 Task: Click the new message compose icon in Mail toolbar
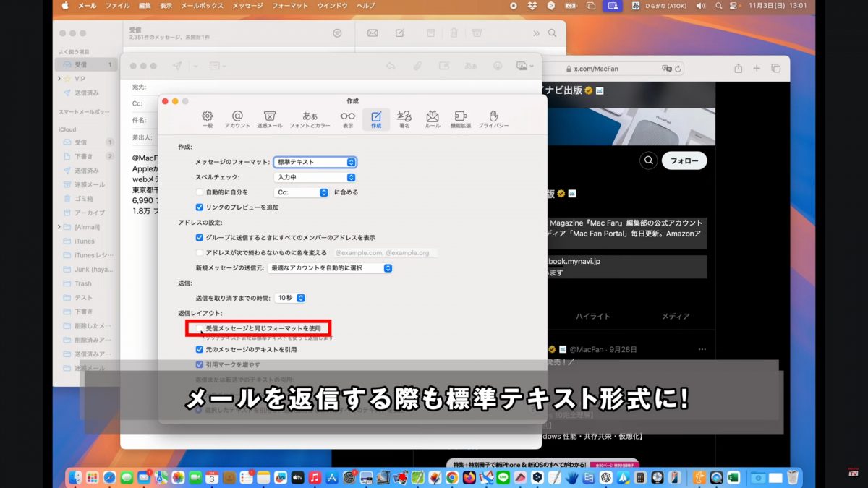pyautogui.click(x=399, y=33)
